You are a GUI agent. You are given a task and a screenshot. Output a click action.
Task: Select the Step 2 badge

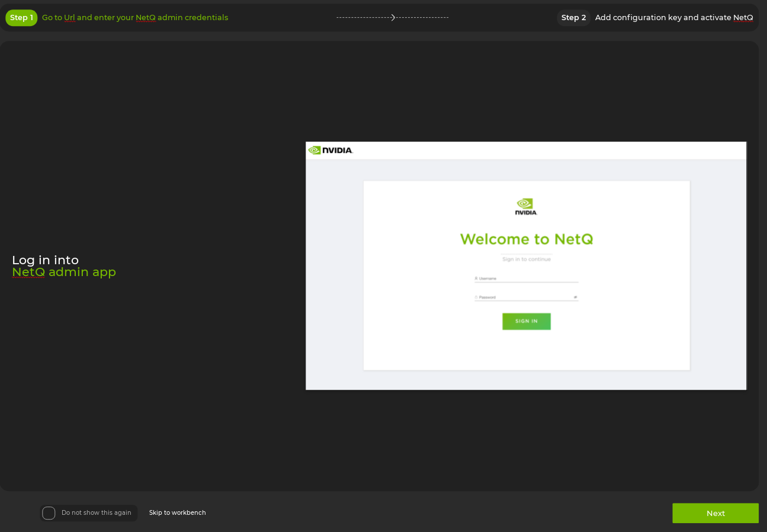tap(573, 18)
